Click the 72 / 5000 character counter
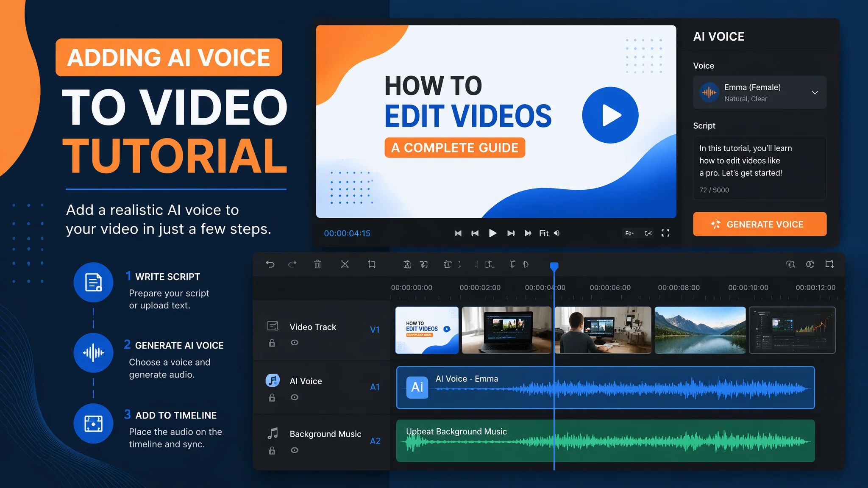The image size is (868, 488). (x=714, y=190)
